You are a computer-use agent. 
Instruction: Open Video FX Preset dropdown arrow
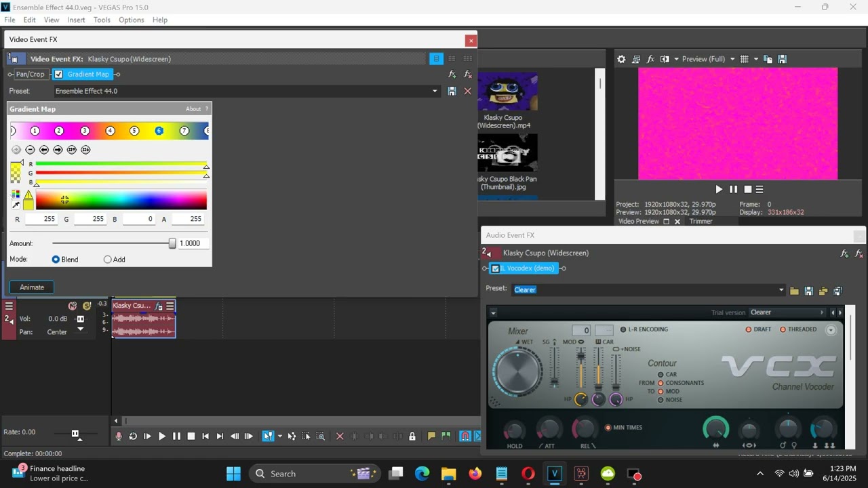435,91
